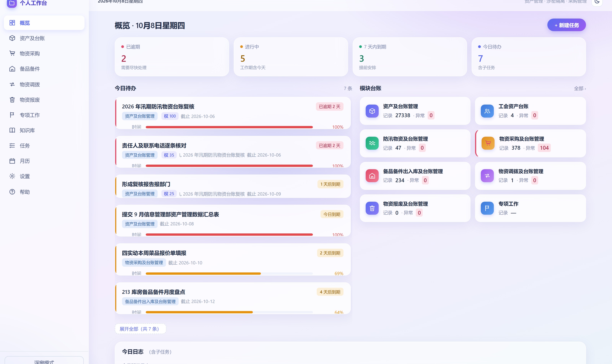This screenshot has height=364, width=612.
Task: Click the 截止 2026-10-08 due date
Action: pyautogui.click(x=177, y=224)
